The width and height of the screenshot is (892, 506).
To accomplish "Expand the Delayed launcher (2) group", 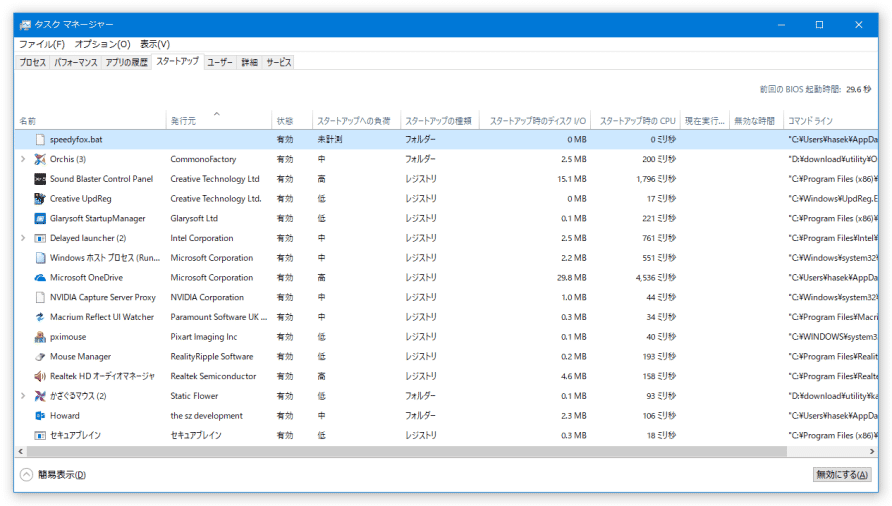I will (x=23, y=238).
